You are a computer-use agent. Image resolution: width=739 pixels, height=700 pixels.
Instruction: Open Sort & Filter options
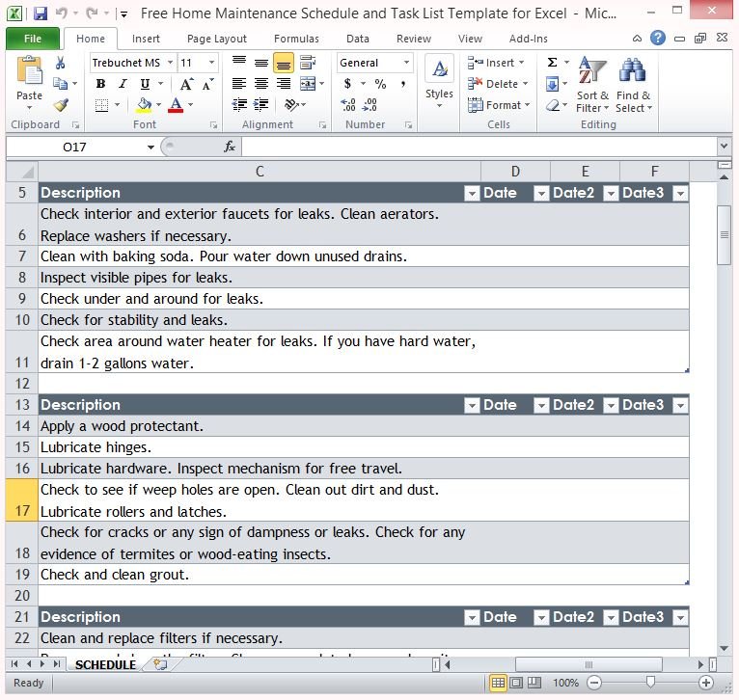pos(591,86)
